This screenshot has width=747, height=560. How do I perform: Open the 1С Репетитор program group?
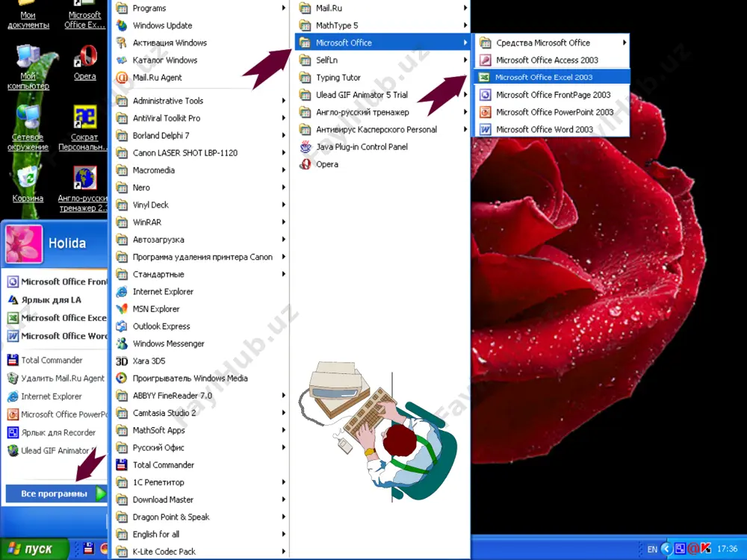click(201, 482)
